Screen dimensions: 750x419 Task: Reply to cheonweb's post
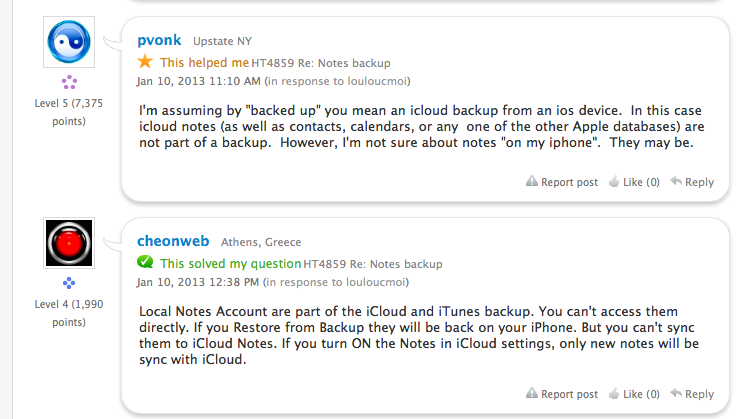(x=692, y=394)
